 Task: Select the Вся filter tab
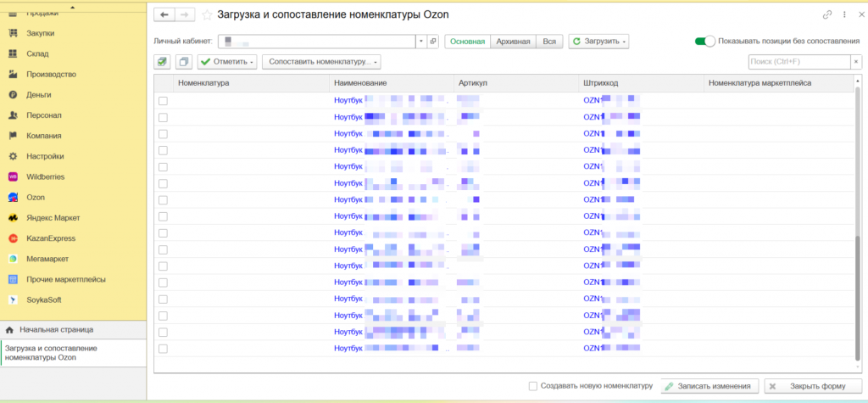550,41
